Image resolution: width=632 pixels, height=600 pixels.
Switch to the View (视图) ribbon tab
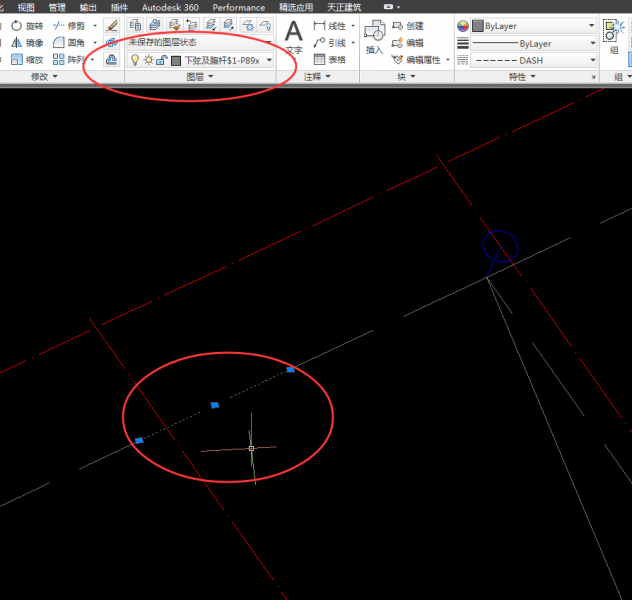point(26,7)
